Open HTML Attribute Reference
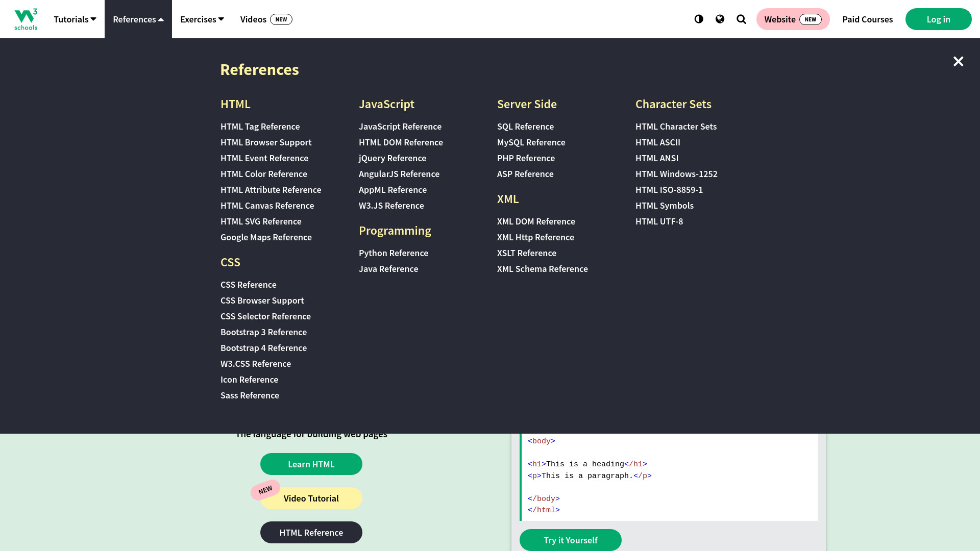Screen dimensions: 980x551 click(x=271, y=190)
